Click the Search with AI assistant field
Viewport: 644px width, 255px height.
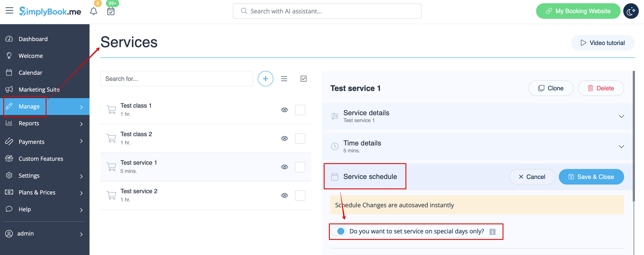coord(327,11)
